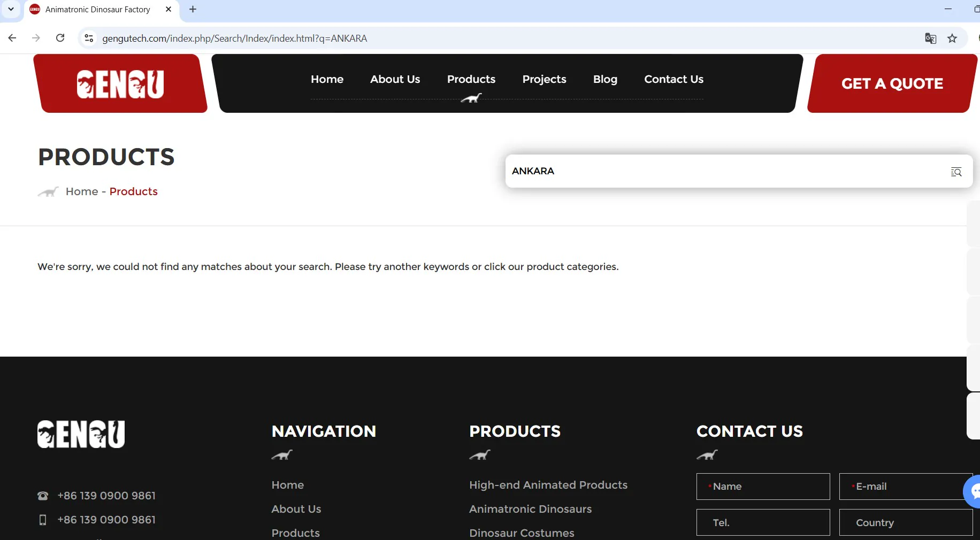Click the Name input field in contact form
The width and height of the screenshot is (980, 540).
coord(763,487)
